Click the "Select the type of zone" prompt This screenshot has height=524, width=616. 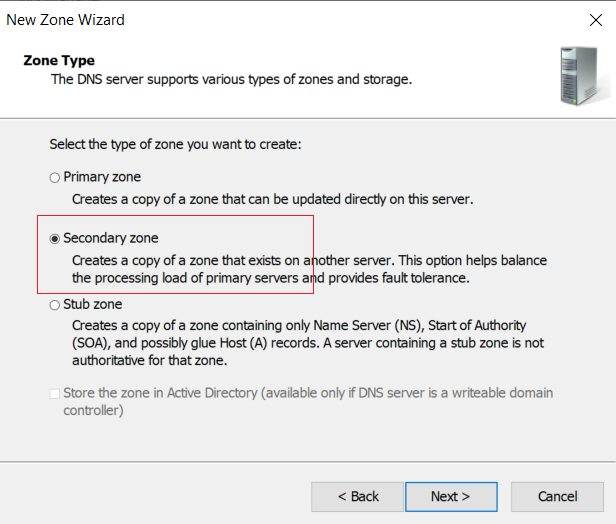pos(175,145)
